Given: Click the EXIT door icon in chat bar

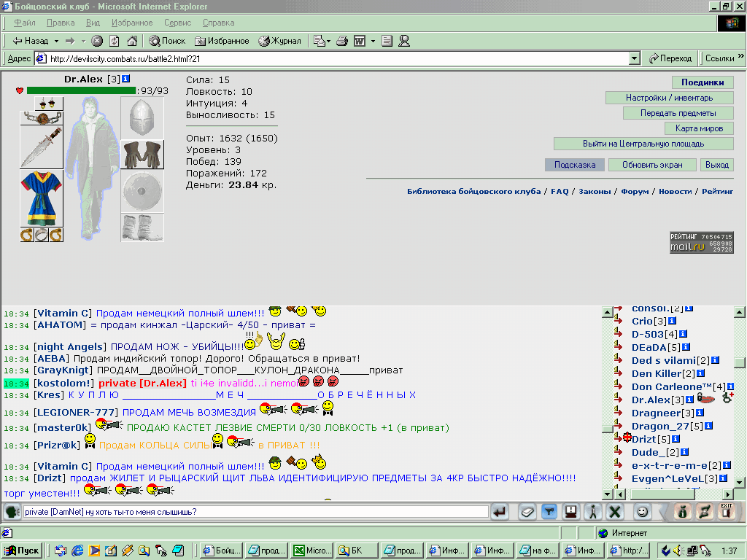Looking at the screenshot, I should click(x=726, y=511).
